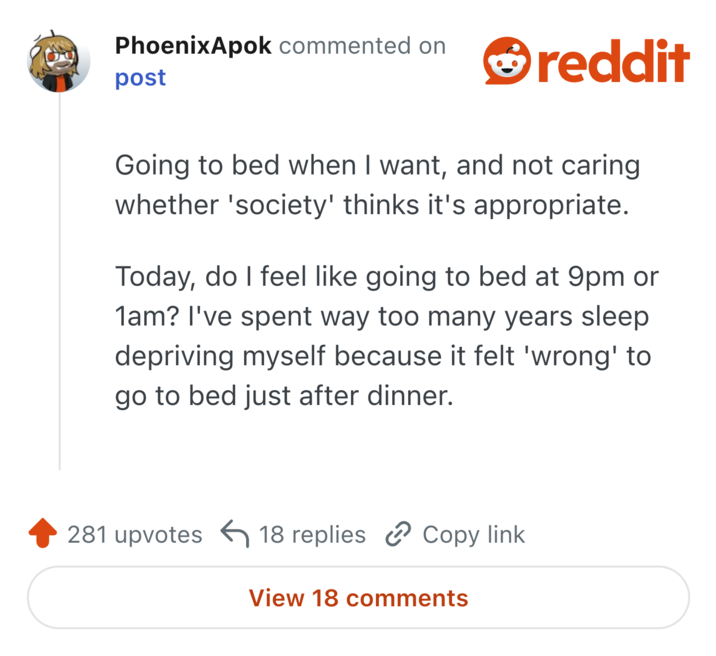Click the 'Going to bed when I want' paragraph

coord(377,184)
